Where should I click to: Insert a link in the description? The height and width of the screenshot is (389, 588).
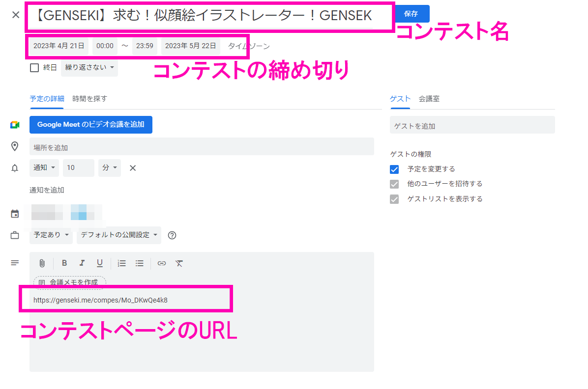pyautogui.click(x=162, y=263)
